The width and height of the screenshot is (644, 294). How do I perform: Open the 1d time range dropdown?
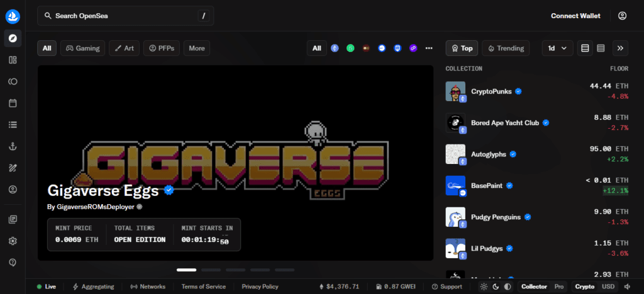click(557, 48)
